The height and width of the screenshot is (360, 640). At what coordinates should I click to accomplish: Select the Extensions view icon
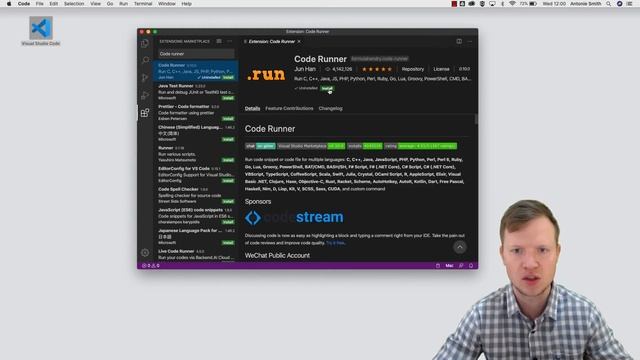click(x=145, y=113)
